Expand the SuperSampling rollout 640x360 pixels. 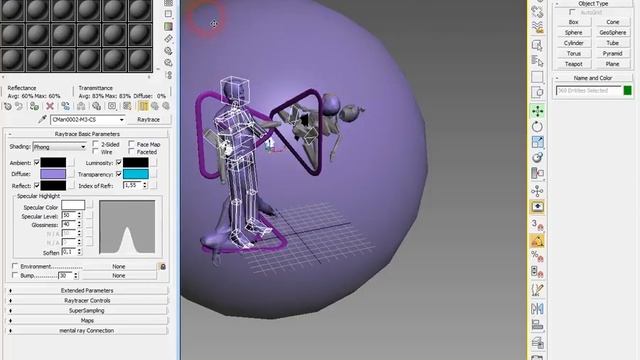coord(87,311)
